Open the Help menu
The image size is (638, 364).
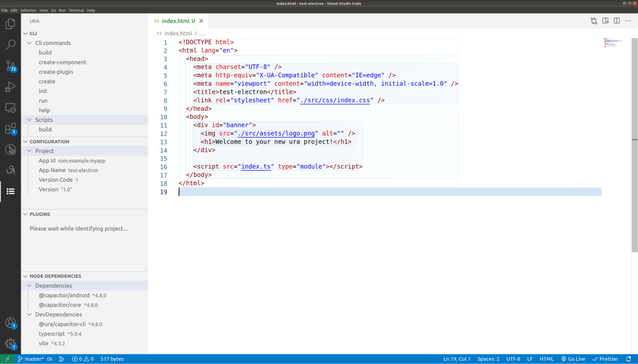point(91,10)
